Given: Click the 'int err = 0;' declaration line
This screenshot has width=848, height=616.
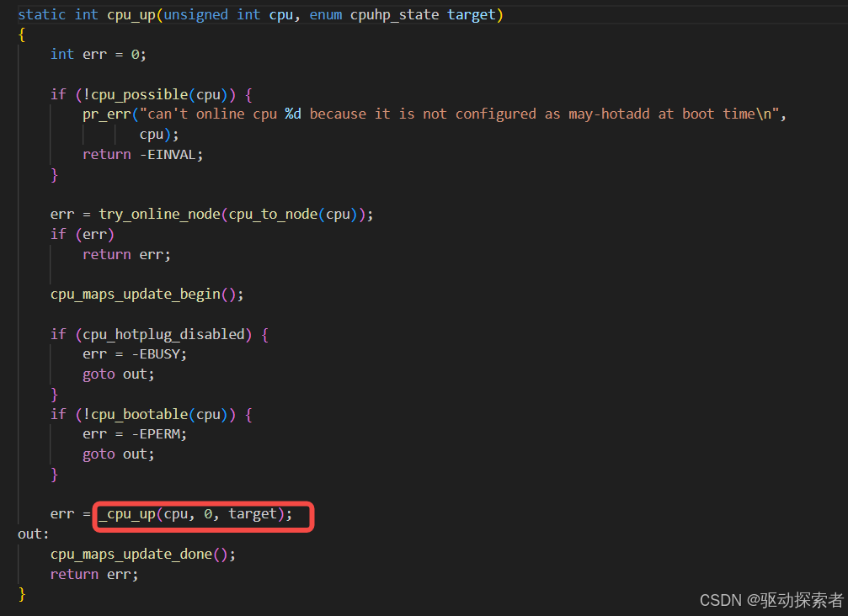Looking at the screenshot, I should click(98, 55).
